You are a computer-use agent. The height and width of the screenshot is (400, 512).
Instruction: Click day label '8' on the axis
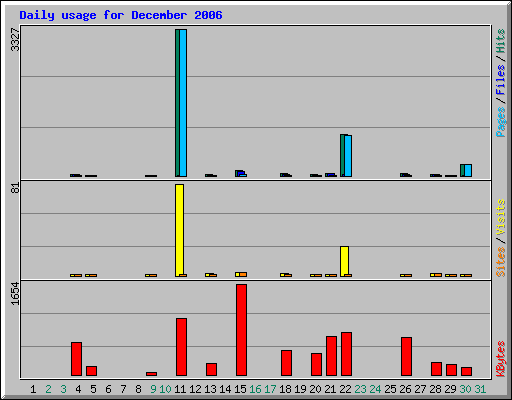138,389
